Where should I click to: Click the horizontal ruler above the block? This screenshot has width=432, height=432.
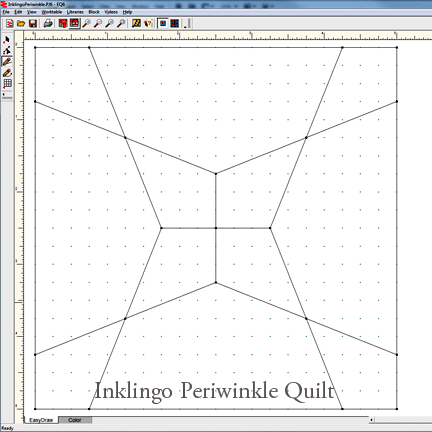tap(228, 36)
